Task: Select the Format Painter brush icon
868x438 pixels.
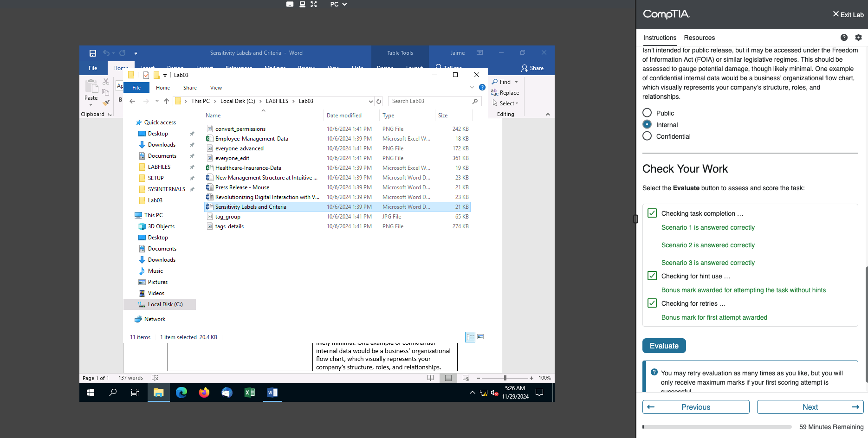Action: pyautogui.click(x=106, y=103)
